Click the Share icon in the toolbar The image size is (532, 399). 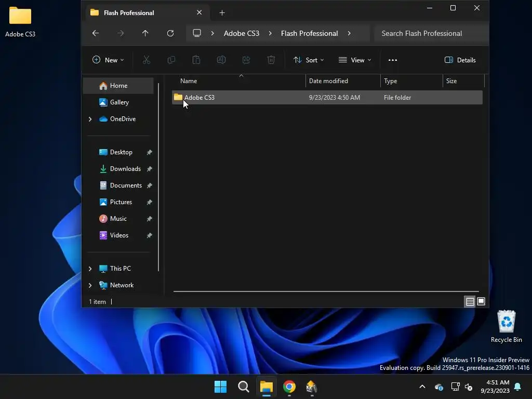tap(246, 60)
